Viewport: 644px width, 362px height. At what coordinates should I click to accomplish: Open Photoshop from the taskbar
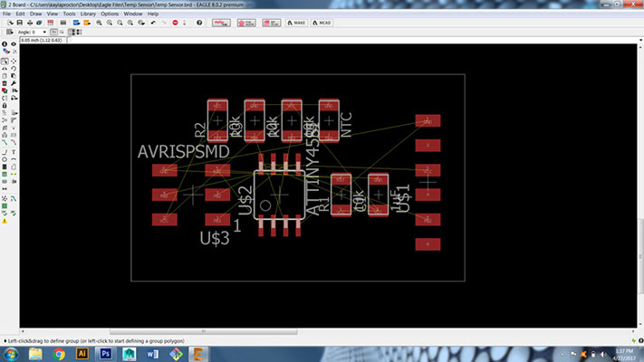click(106, 353)
